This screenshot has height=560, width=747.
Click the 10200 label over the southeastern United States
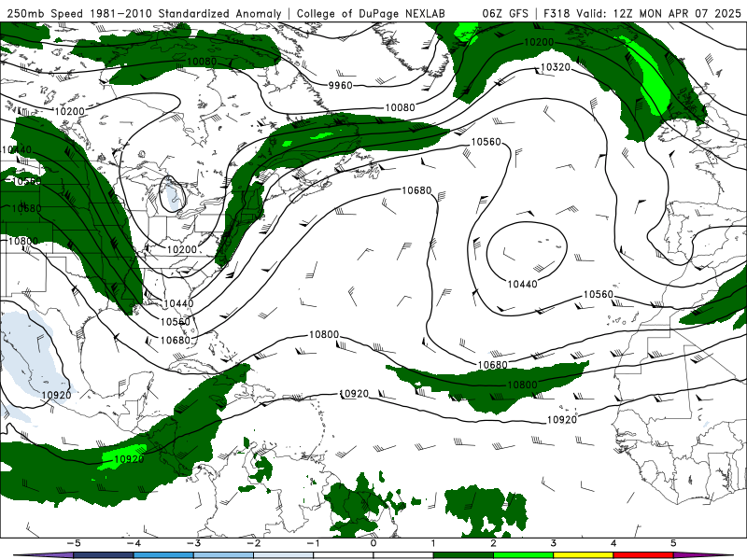click(x=181, y=249)
